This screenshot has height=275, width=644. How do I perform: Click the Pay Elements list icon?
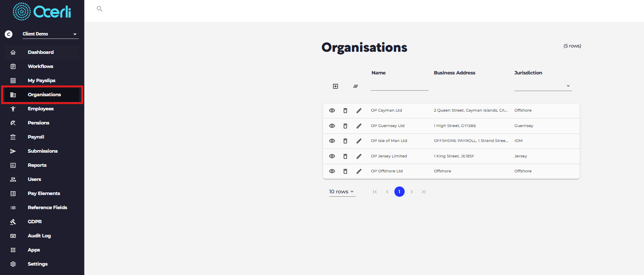pyautogui.click(x=13, y=193)
